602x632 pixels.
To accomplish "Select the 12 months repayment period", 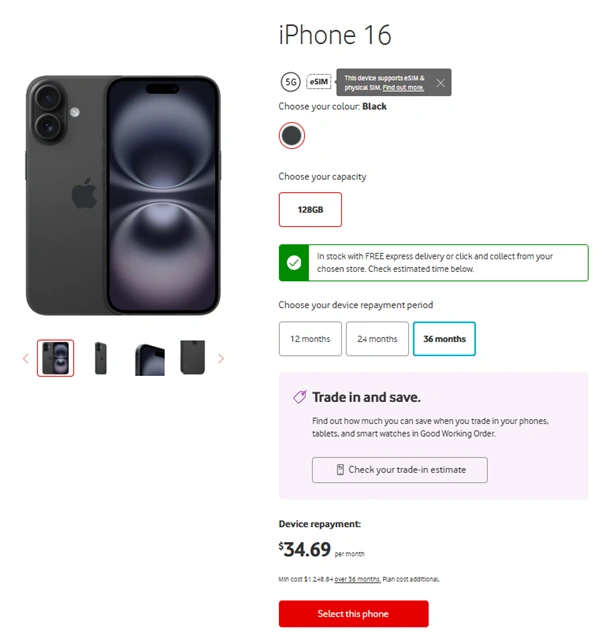I will tap(310, 339).
